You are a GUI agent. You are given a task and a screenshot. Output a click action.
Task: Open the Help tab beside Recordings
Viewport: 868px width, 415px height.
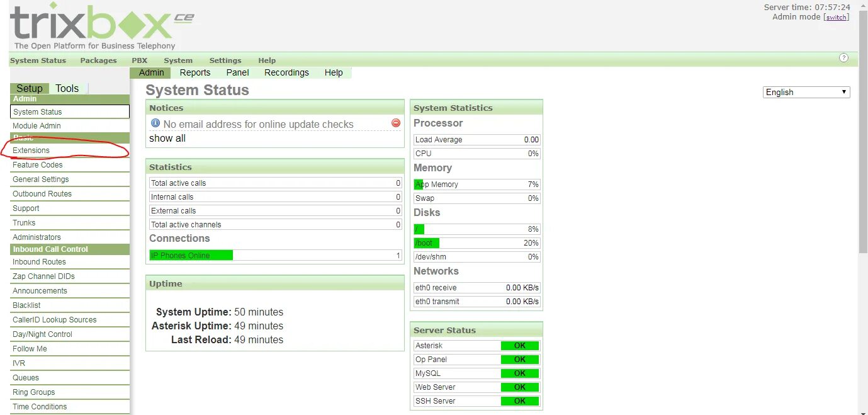334,72
